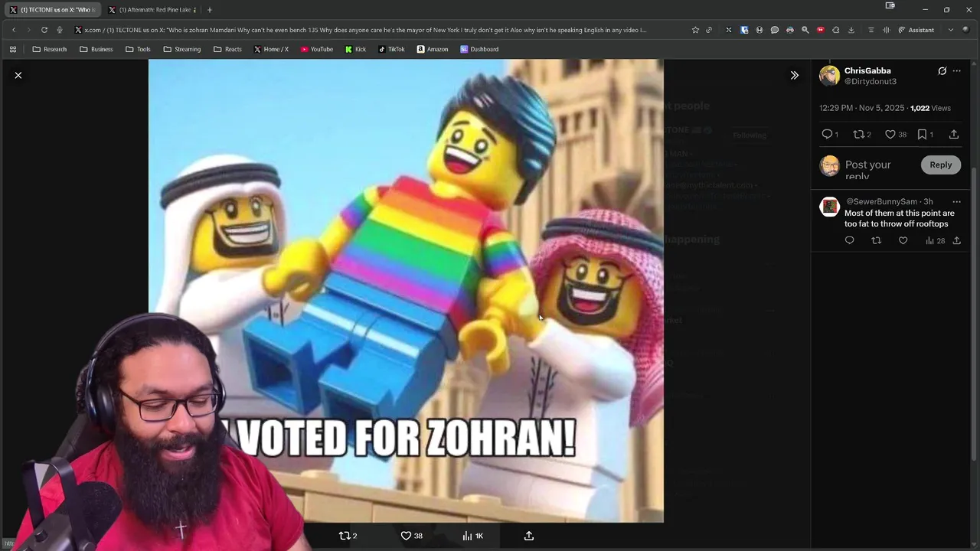Share the post from the side panel
The image size is (980, 551).
pos(954,134)
